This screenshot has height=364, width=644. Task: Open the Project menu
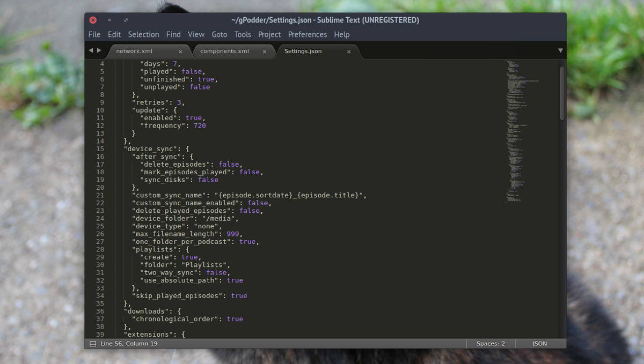(269, 34)
